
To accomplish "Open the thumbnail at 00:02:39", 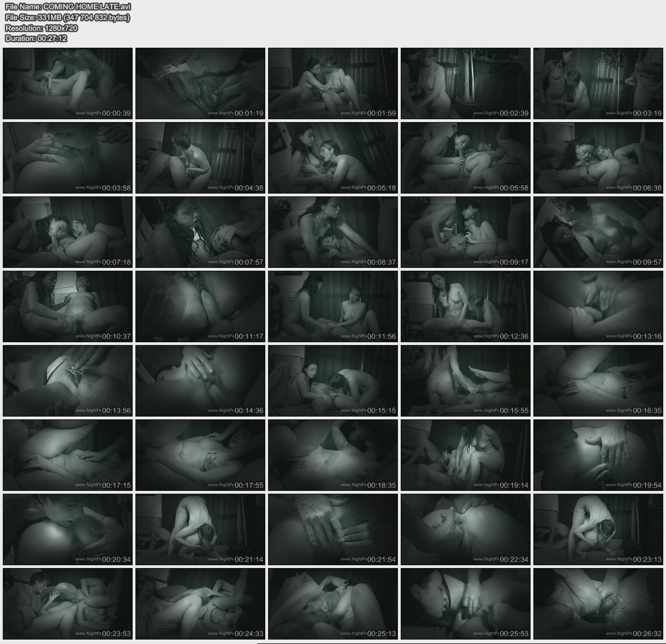I will (x=466, y=83).
